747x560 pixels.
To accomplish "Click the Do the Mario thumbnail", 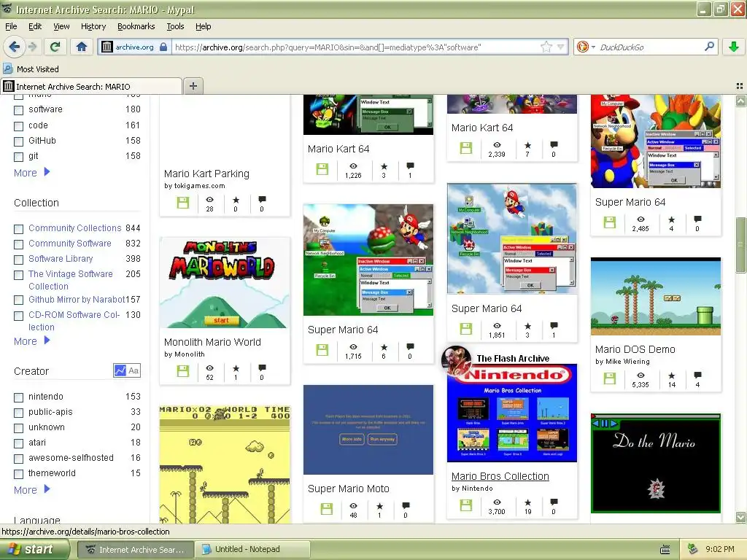I will [656, 463].
